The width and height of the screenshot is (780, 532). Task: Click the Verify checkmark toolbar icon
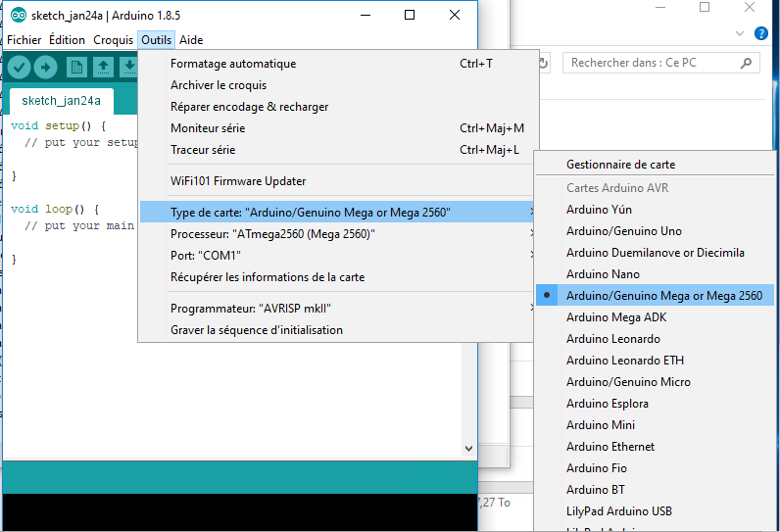[20, 68]
